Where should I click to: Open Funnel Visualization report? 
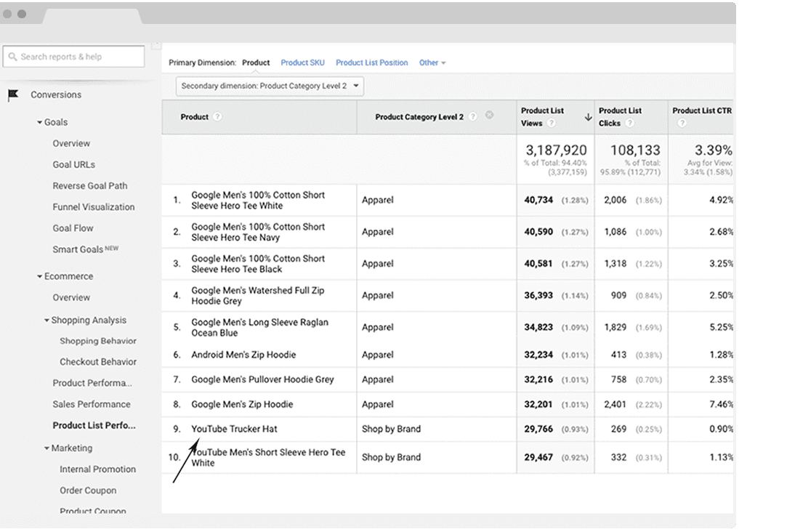[x=94, y=207]
